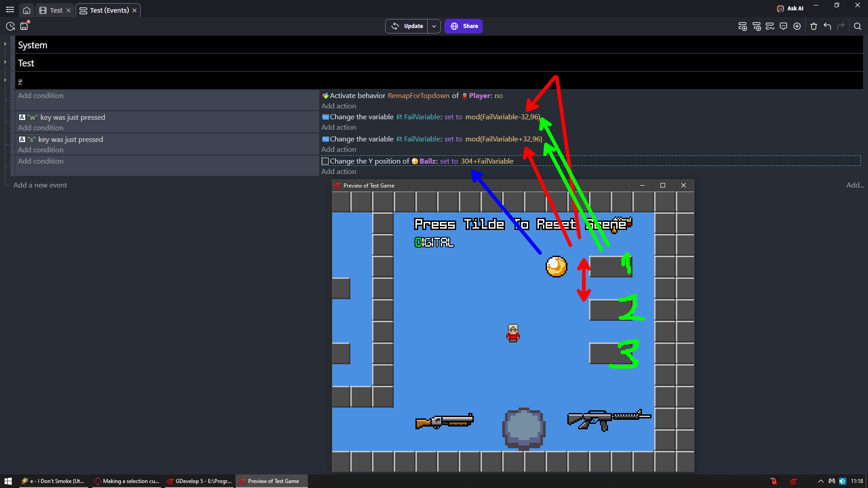Expand the Test event group
Viewport: 868px width, 488px height.
tap(5, 62)
